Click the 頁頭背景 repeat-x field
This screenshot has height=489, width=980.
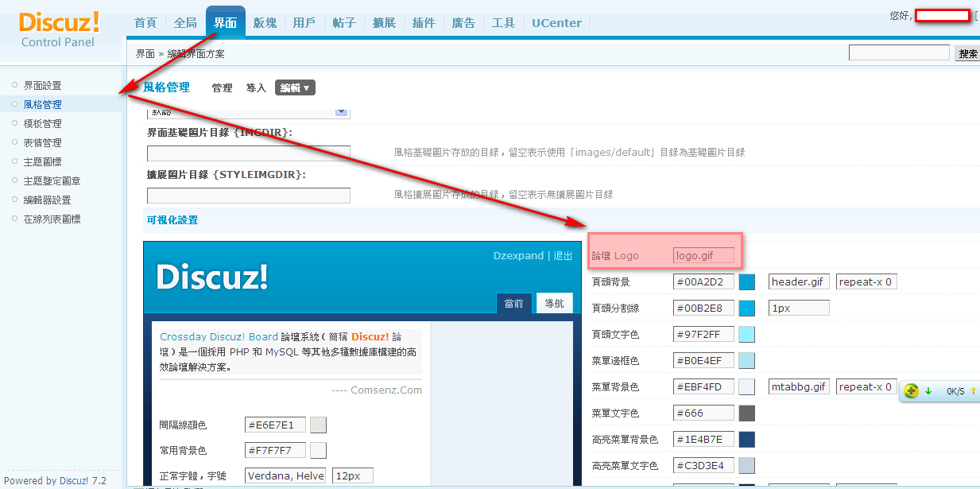pyautogui.click(x=866, y=281)
